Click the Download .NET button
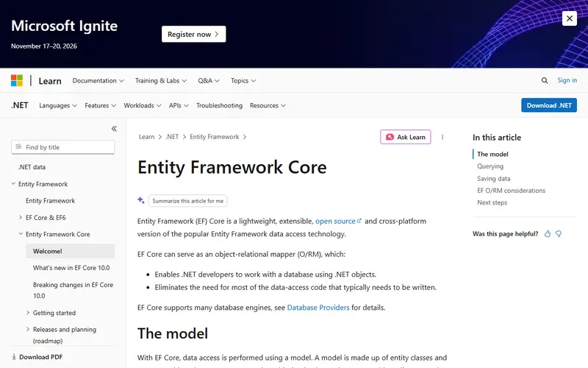Screen dimensions: 588x368 point(549,105)
